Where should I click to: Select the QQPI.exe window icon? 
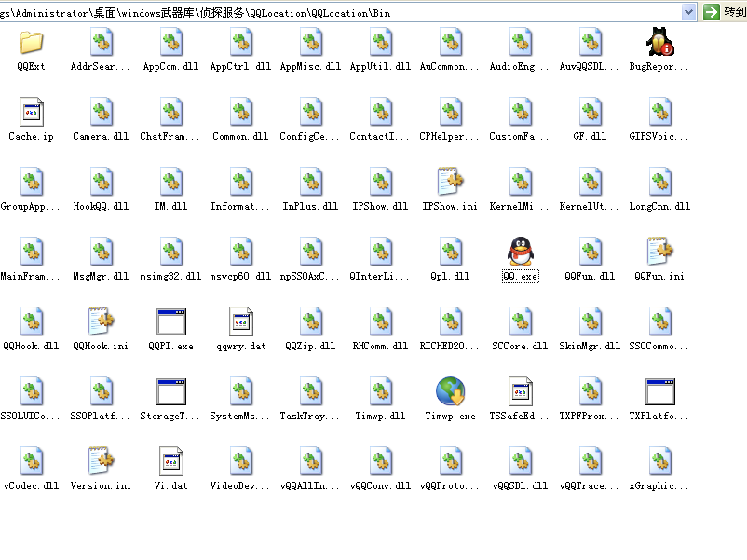pos(171,321)
